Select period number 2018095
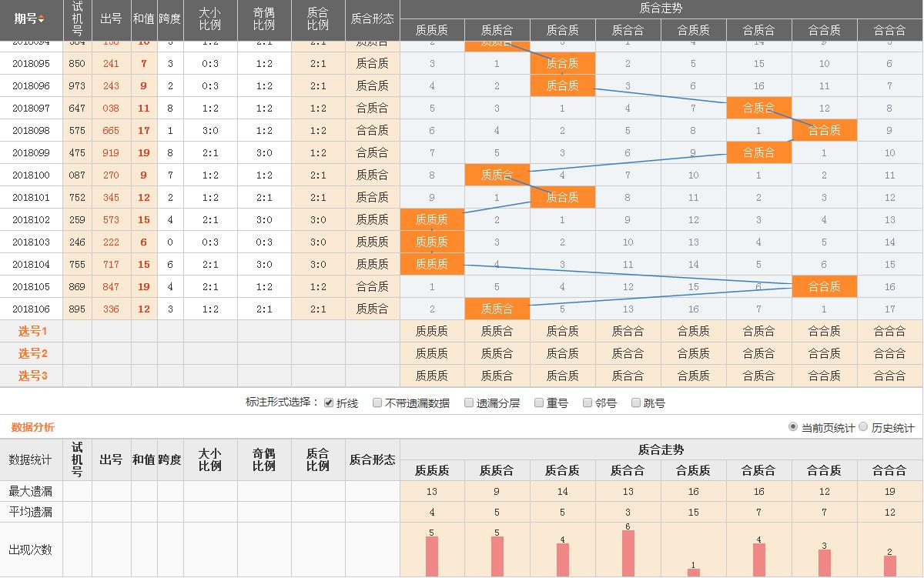This screenshot has height=578, width=924. pos(31,64)
